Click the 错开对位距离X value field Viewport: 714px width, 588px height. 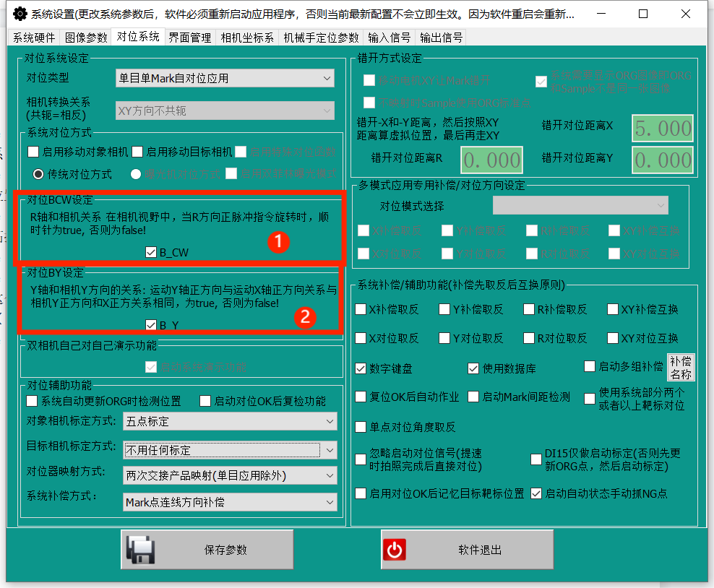pos(662,129)
